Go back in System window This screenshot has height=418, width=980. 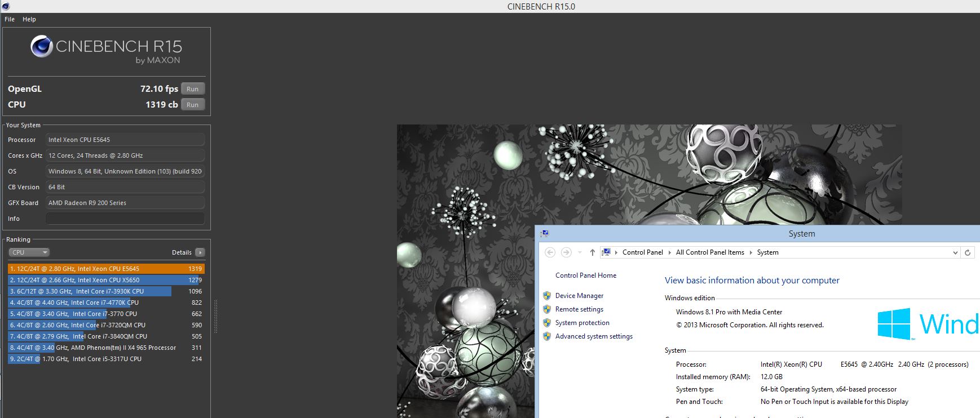point(550,252)
